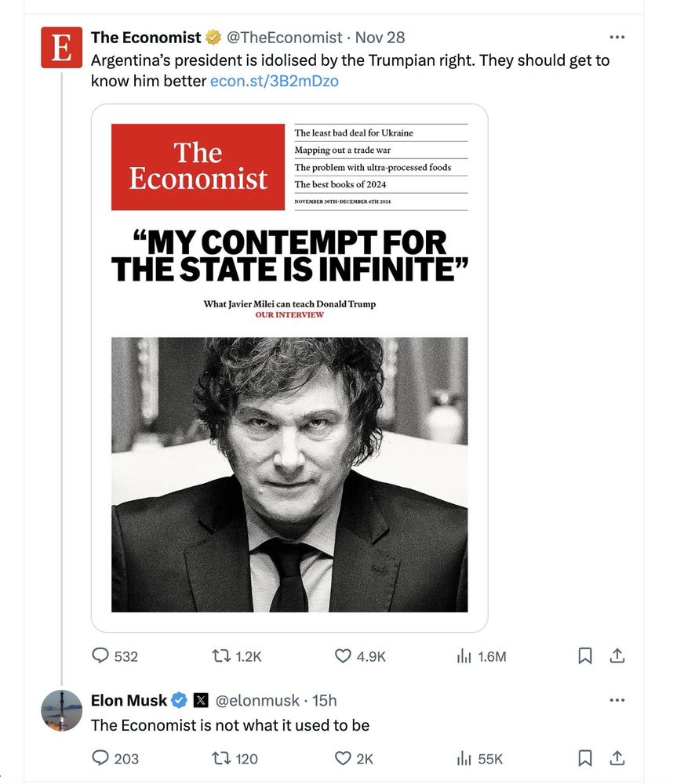
Task: View analytics for Elon Musk's reply
Action: 479,758
